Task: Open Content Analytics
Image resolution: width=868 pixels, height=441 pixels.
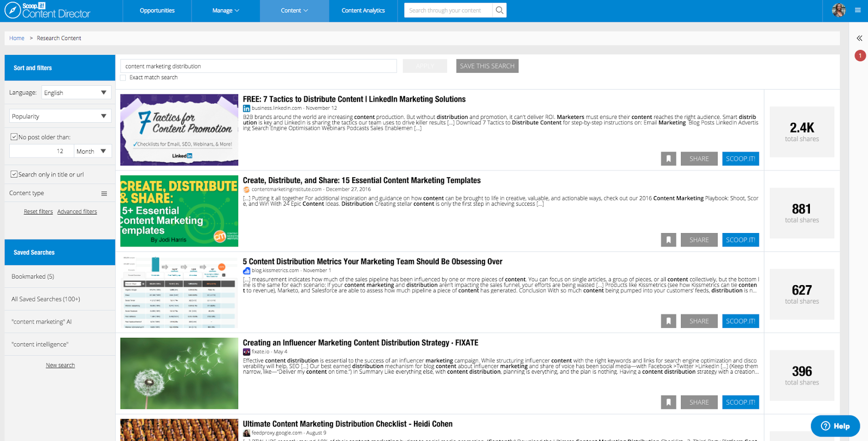Action: tap(363, 11)
